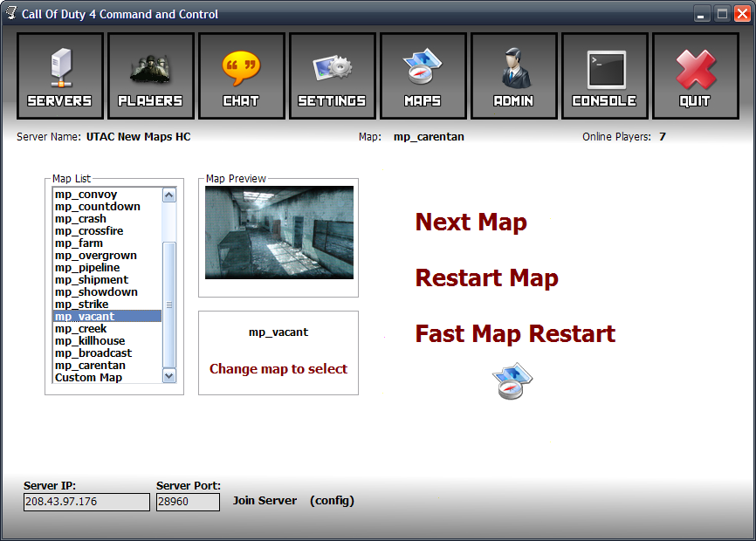Click mp_vacant label under Map Preview
The width and height of the screenshot is (756, 541).
(278, 332)
